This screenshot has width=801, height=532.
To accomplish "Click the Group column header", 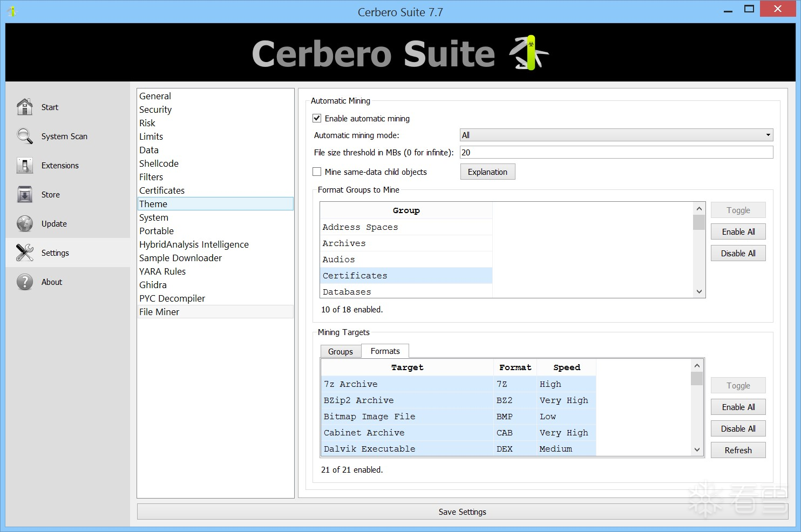I will [406, 210].
